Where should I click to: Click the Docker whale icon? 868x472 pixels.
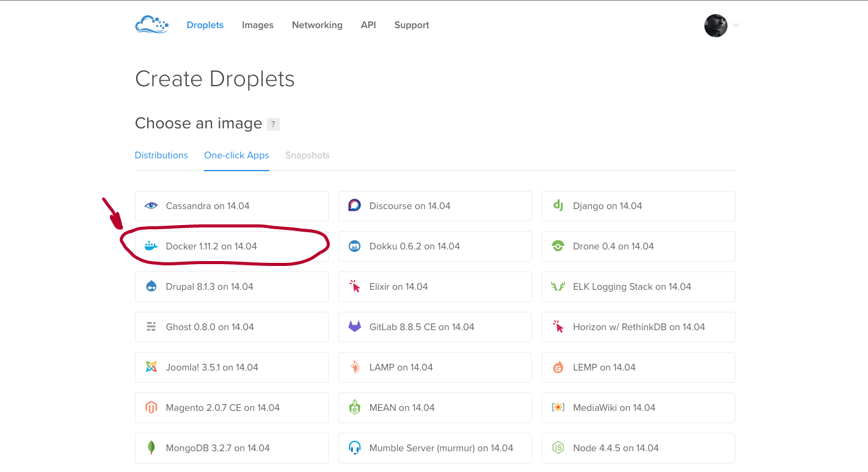151,246
